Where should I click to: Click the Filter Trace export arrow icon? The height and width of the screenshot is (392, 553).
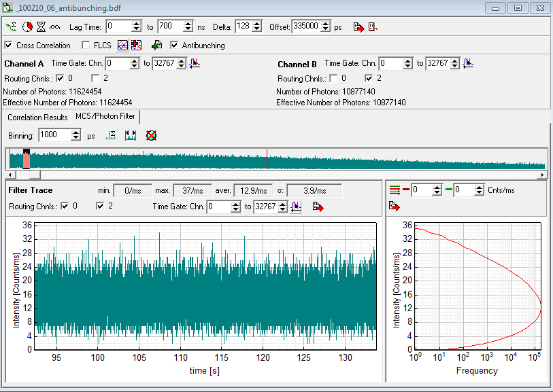(318, 207)
